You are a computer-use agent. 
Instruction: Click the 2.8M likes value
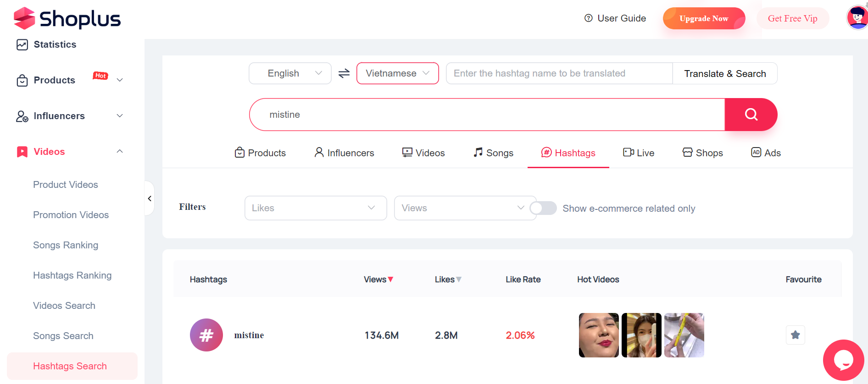tap(446, 335)
